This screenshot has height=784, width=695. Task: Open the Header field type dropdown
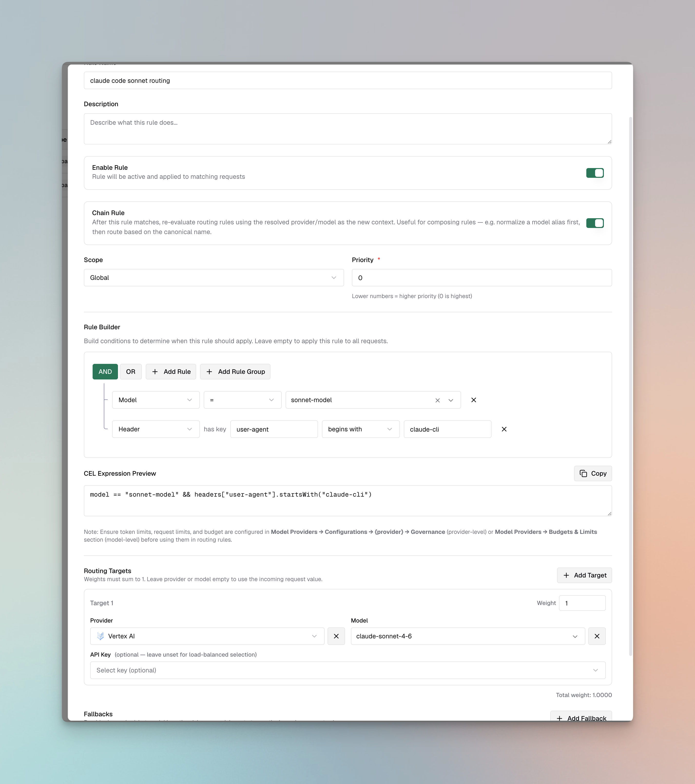[155, 429]
